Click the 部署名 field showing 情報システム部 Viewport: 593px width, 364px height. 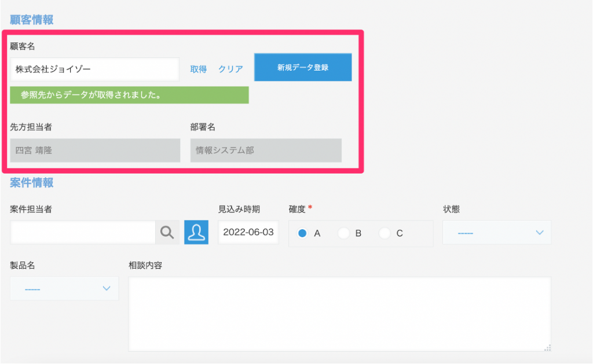[x=266, y=150]
